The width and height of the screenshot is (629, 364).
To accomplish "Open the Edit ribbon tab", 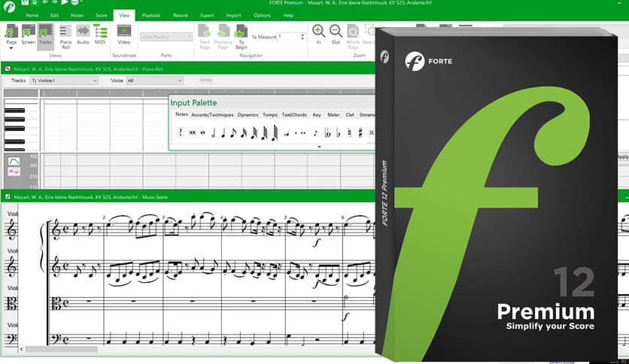I will (55, 15).
